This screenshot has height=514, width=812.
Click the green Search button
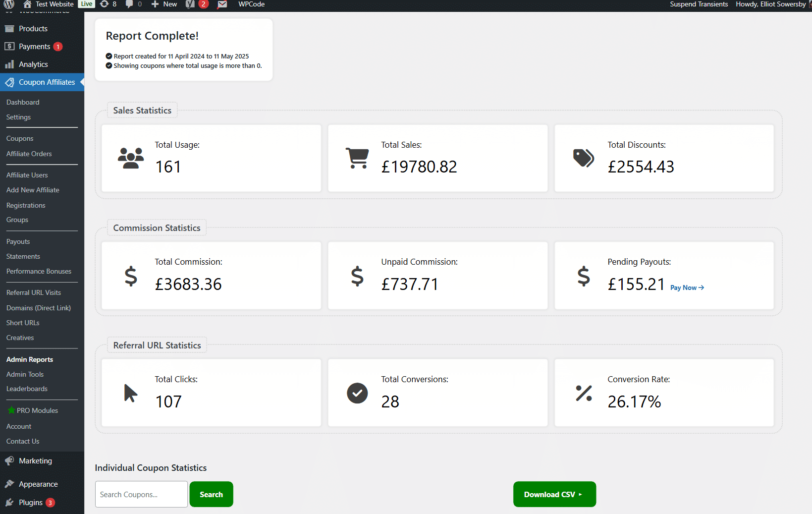click(211, 494)
